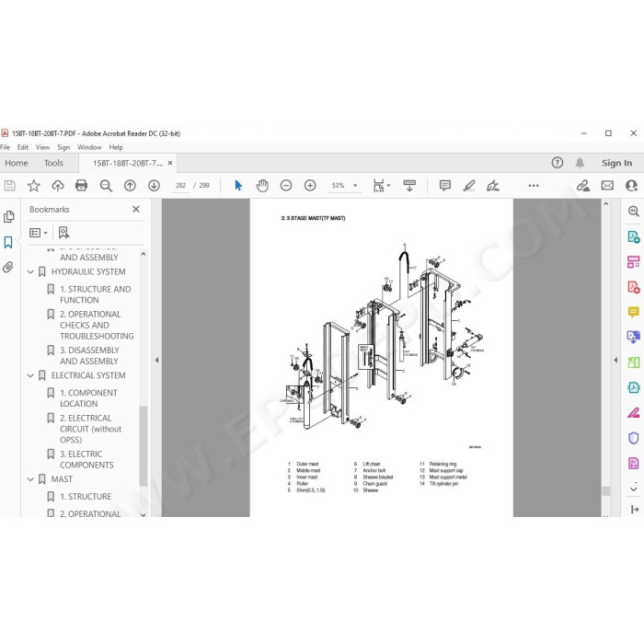Open the Sign menu
The image size is (644, 644).
[63, 147]
